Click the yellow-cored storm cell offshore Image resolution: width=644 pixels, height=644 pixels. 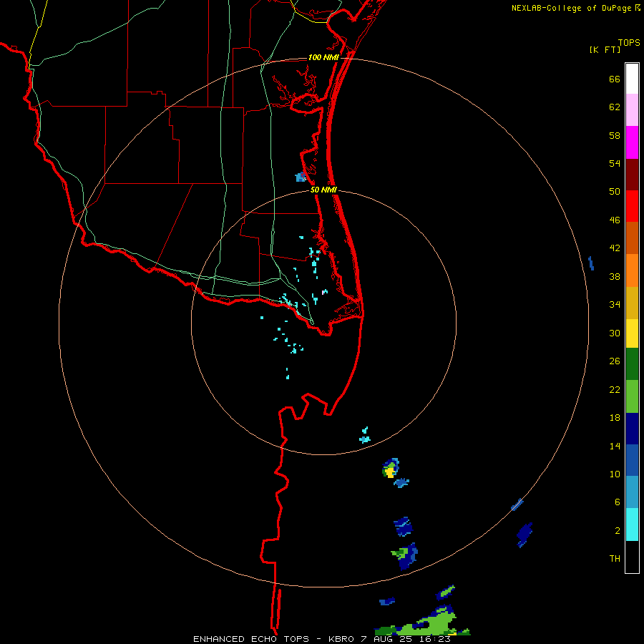391,468
